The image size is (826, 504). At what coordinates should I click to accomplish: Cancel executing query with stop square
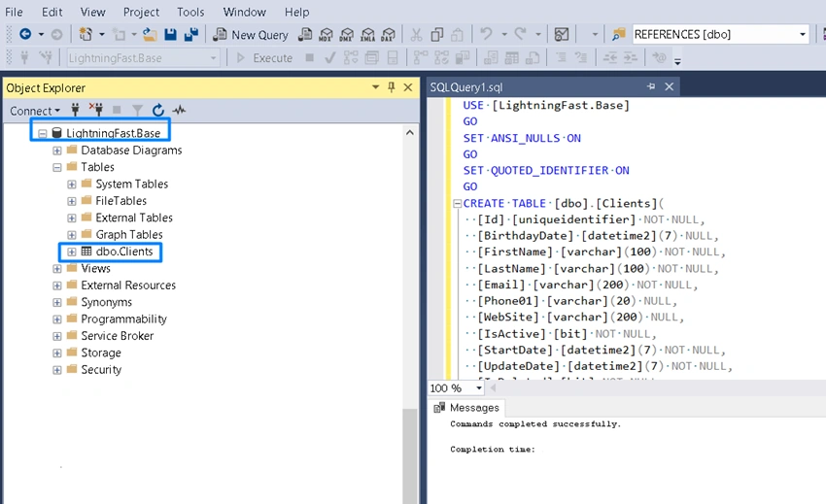[310, 57]
